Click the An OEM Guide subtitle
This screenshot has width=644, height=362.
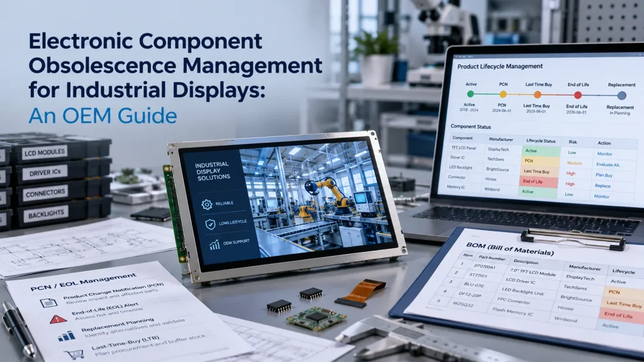[103, 116]
